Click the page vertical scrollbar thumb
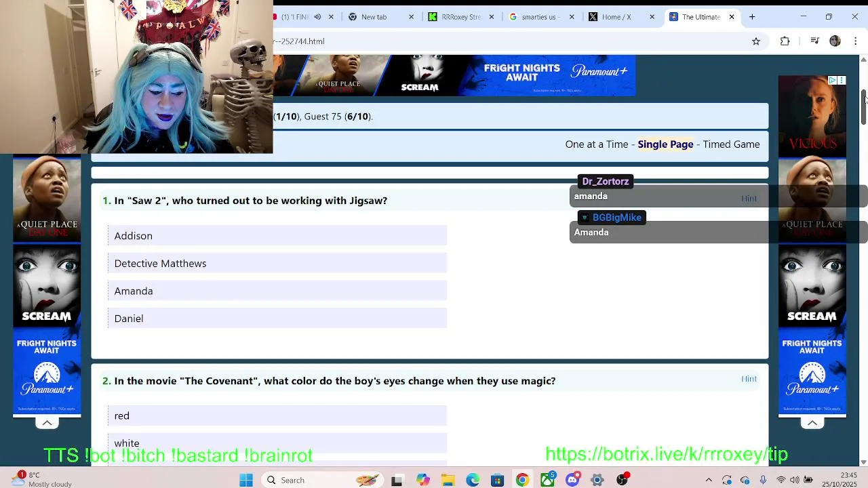Image resolution: width=868 pixels, height=488 pixels. 863,107
